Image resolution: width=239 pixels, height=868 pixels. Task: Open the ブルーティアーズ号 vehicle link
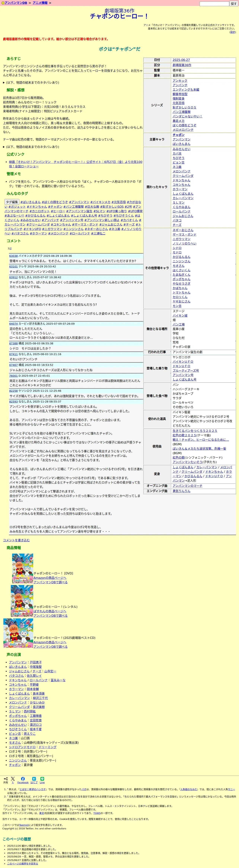point(186,371)
